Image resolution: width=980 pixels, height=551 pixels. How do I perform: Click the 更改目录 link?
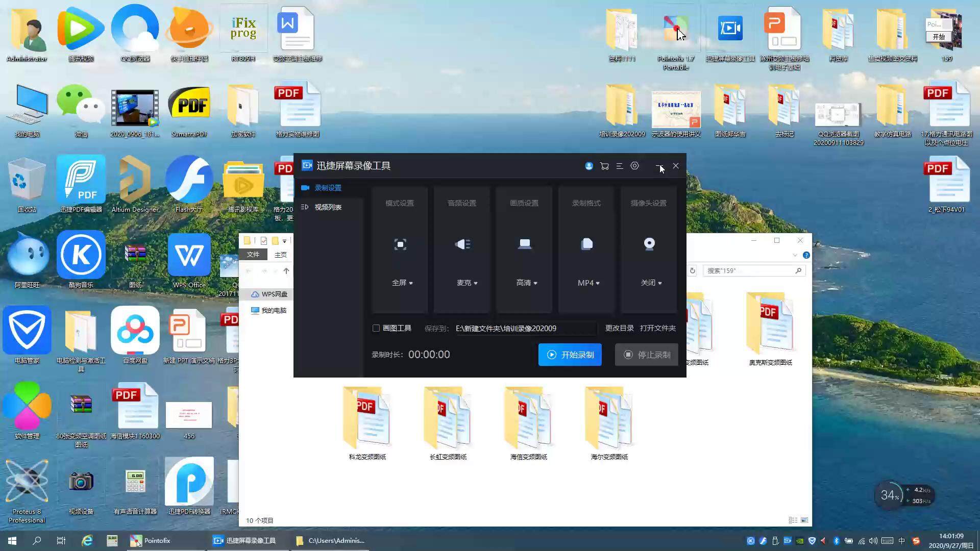[x=619, y=328]
